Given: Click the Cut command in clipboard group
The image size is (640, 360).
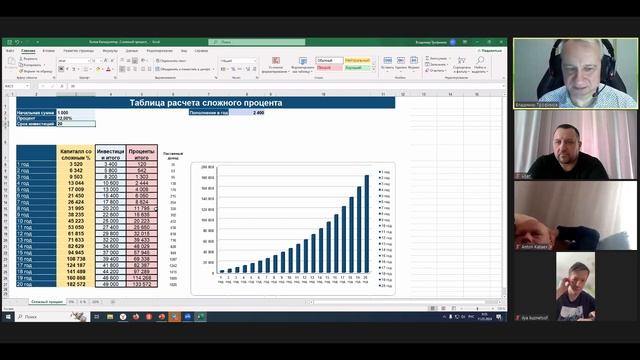Looking at the screenshot, I should pos(29,59).
